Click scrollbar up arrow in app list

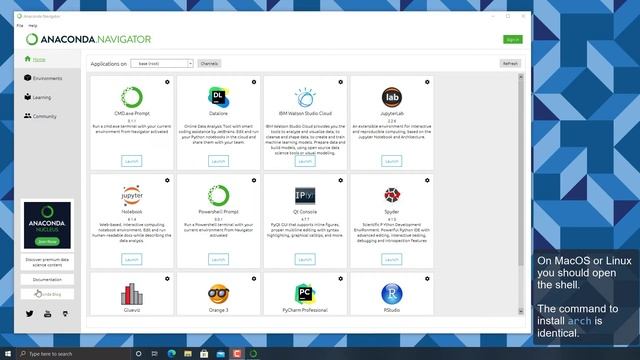(521, 76)
